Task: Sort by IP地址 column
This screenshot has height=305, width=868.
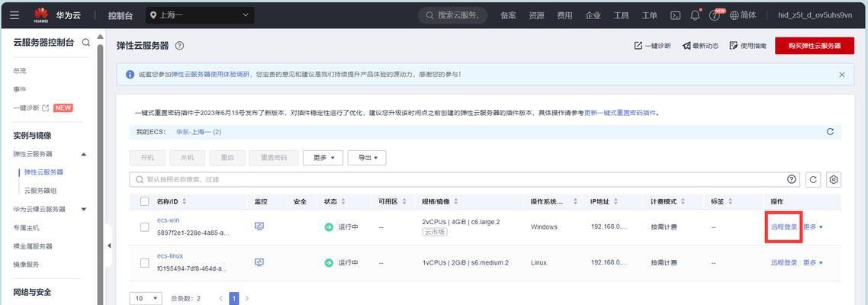Action: click(616, 201)
